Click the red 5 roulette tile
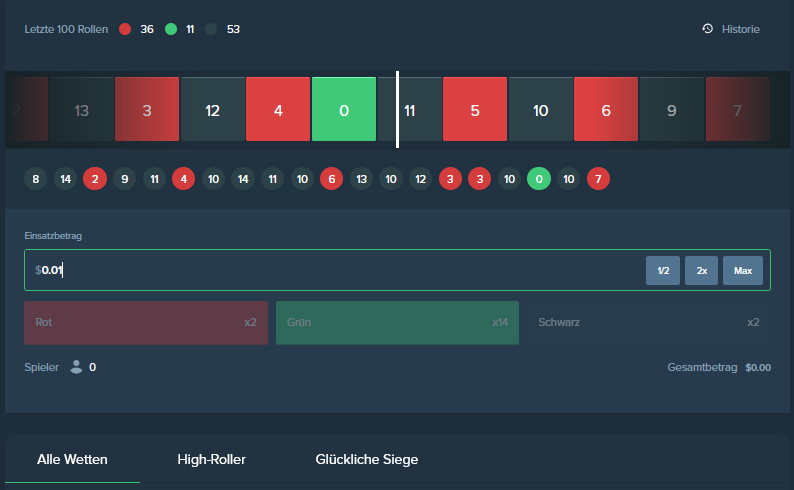794x490 pixels. click(475, 110)
